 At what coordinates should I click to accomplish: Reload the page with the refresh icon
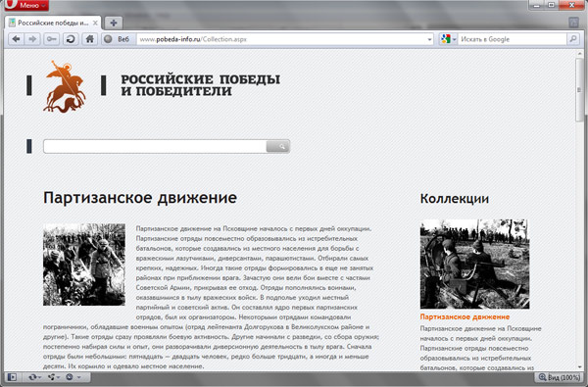[71, 39]
